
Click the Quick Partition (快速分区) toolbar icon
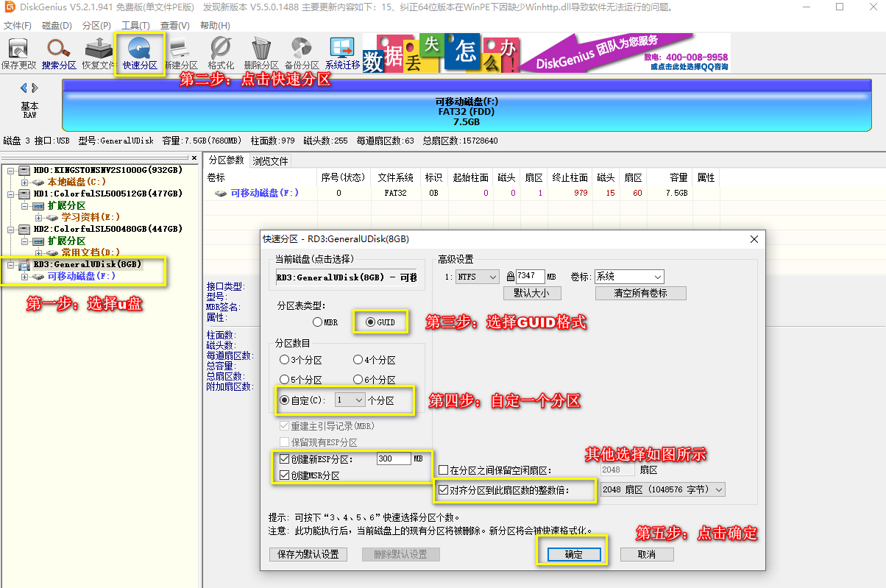[x=140, y=54]
